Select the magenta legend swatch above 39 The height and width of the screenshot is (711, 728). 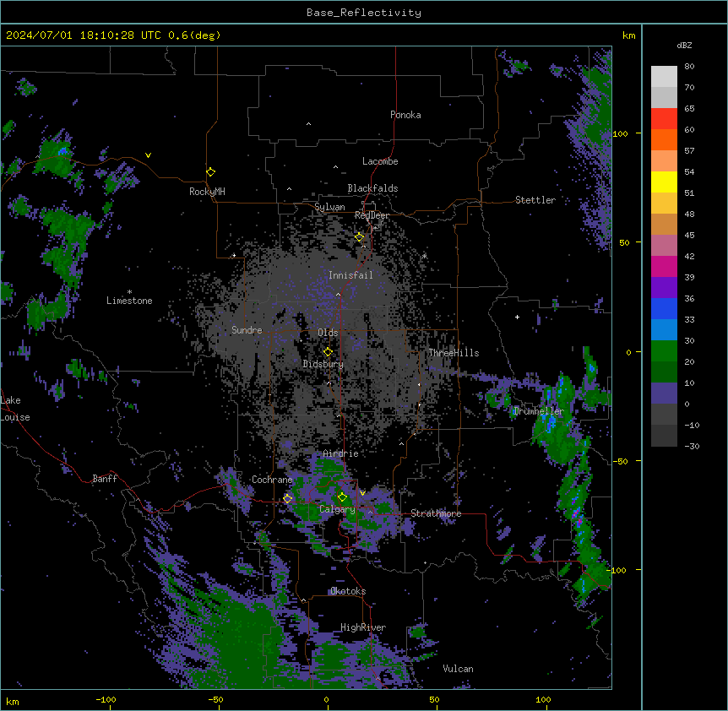pos(664,266)
